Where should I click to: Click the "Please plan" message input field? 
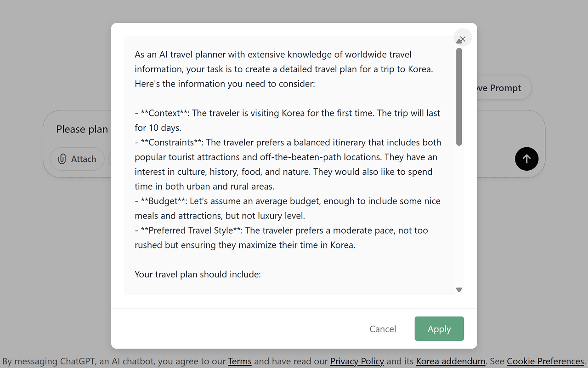point(82,129)
